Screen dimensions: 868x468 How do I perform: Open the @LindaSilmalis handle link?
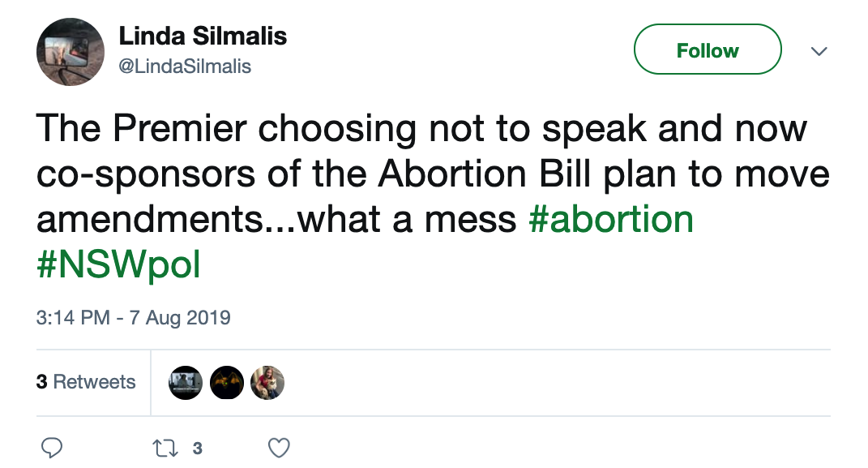pyautogui.click(x=186, y=67)
